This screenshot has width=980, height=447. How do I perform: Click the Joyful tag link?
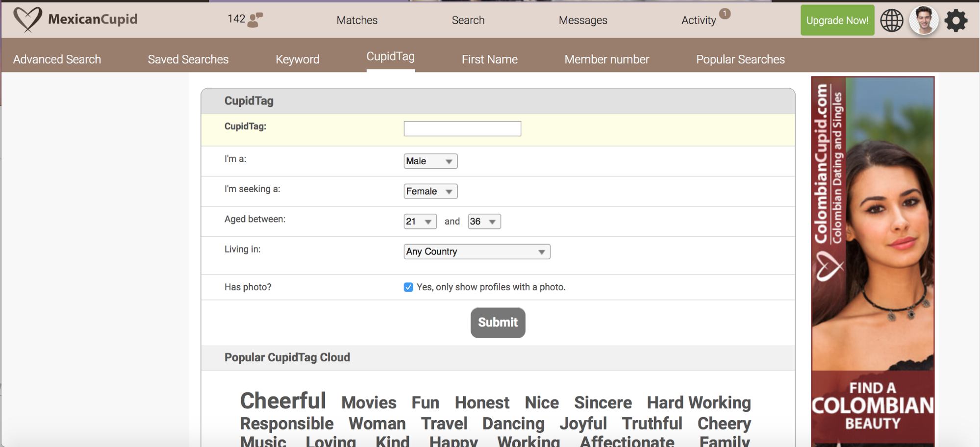tap(583, 424)
